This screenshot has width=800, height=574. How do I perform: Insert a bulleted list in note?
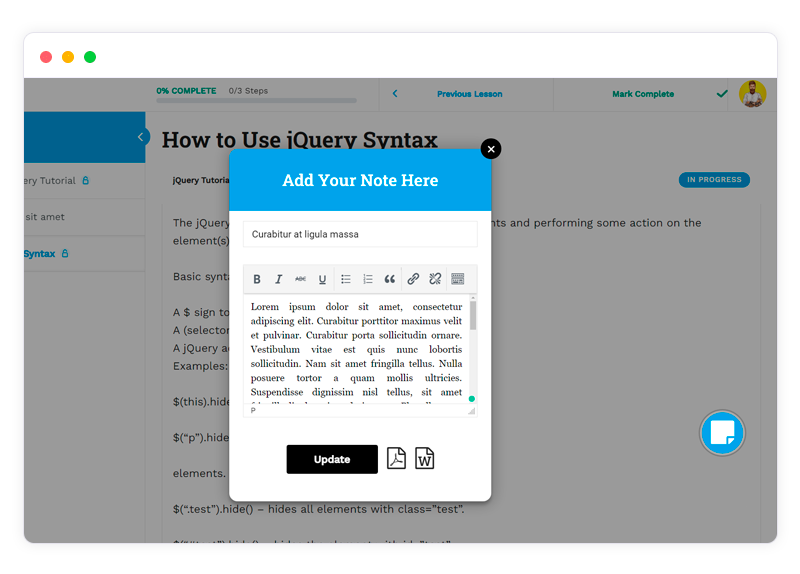tap(346, 279)
